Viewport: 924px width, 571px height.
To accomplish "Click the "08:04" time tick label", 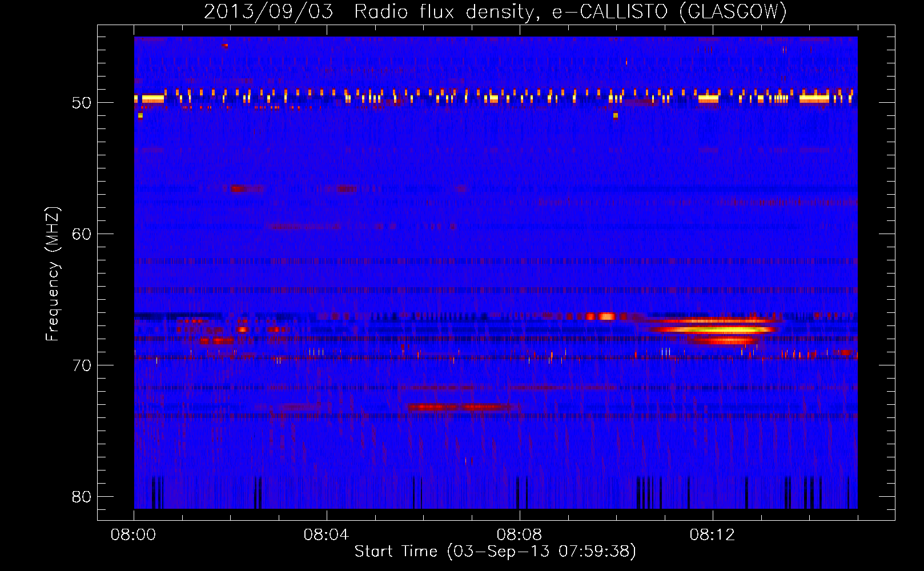I will [x=327, y=535].
